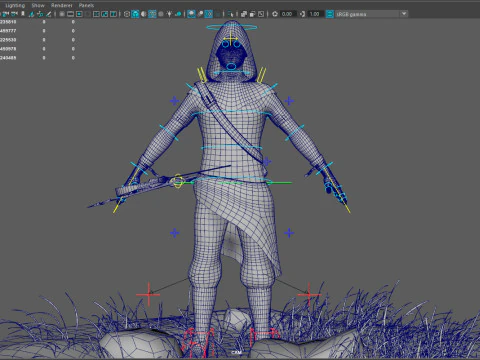This screenshot has width=480, height=360.
Task: Toggle X-Ray Joints display
Action: pyautogui.click(x=261, y=14)
